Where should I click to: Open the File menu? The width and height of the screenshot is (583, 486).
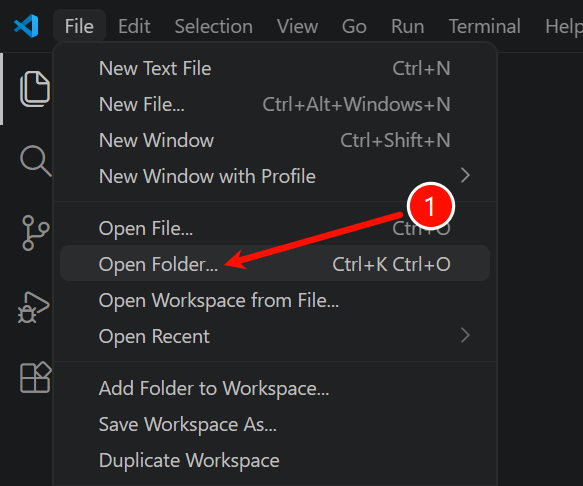pos(79,26)
